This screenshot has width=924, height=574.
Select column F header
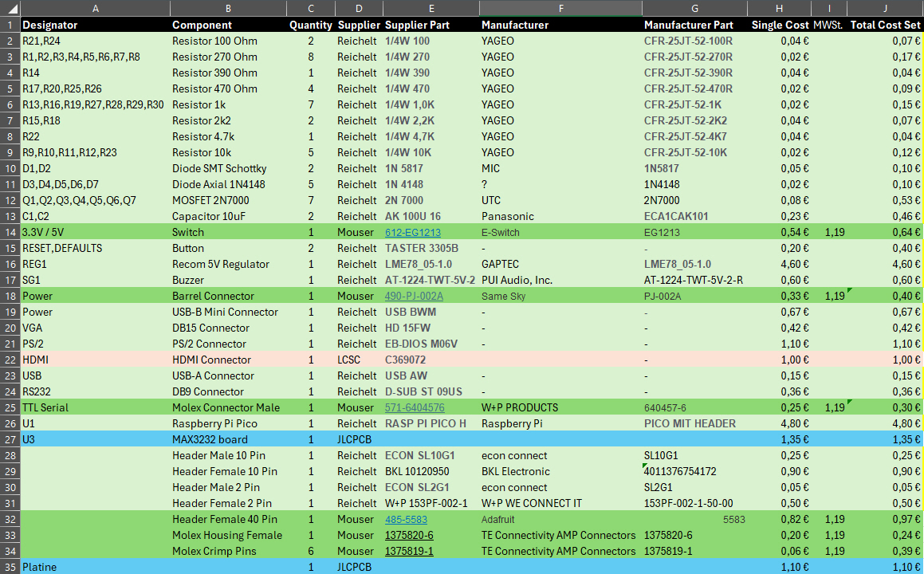[560, 8]
